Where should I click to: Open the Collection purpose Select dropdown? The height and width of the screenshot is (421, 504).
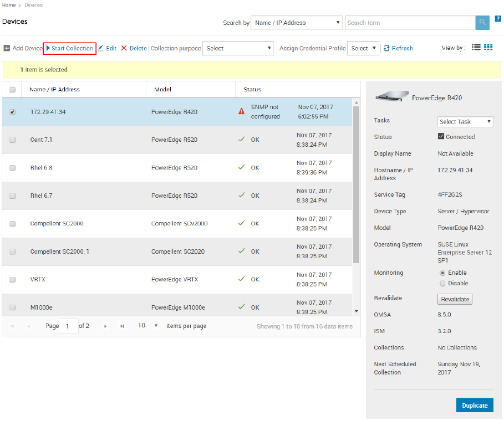[x=238, y=48]
